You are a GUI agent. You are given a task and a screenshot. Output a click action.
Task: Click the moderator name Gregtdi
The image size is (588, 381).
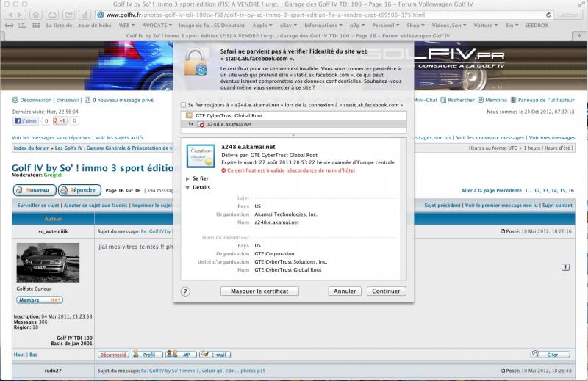click(53, 175)
